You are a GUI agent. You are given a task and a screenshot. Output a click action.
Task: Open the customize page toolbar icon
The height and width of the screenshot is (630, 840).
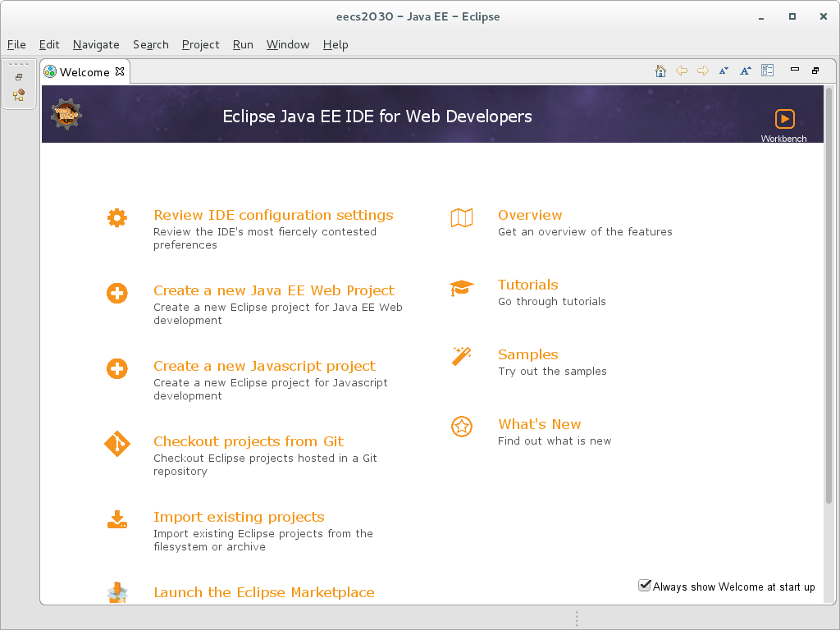pos(767,71)
